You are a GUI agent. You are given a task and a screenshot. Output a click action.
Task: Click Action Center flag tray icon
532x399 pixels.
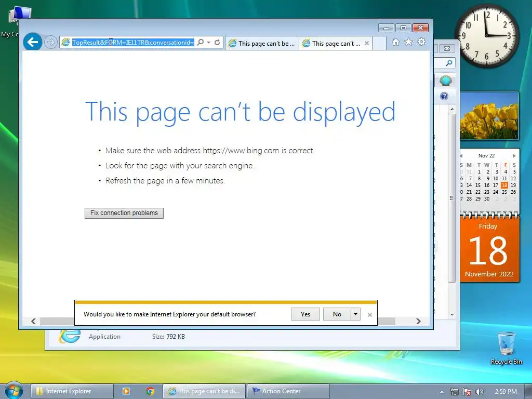(x=467, y=392)
